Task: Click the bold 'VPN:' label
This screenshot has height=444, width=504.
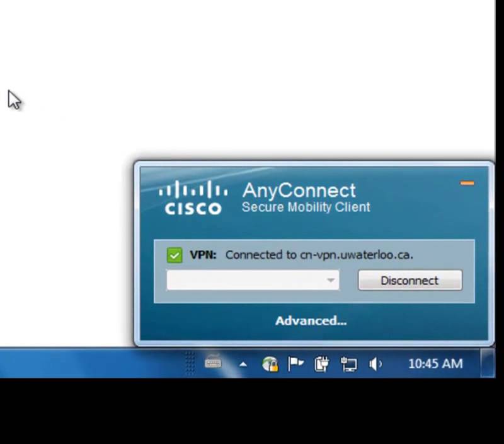Action: [x=203, y=255]
